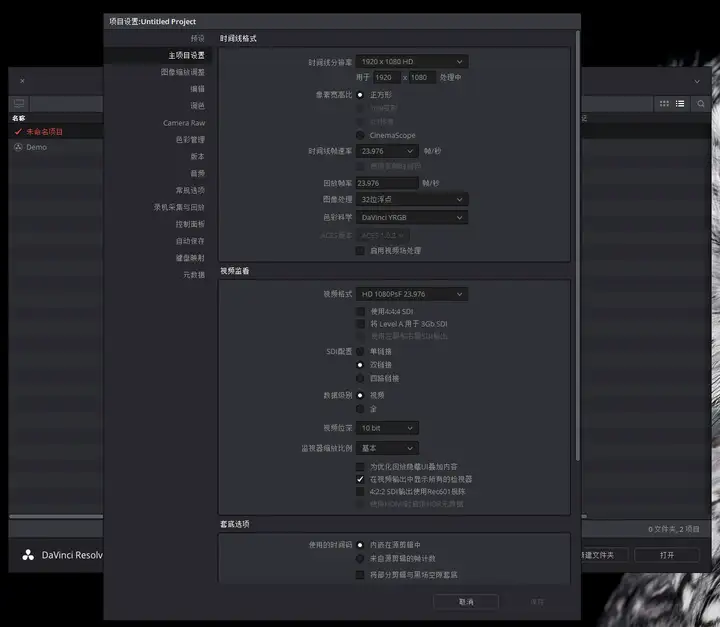Screen dimensions: 720x627
Task: Click the 0 文件夹, 2 项目 status text
Action: [x=674, y=529]
